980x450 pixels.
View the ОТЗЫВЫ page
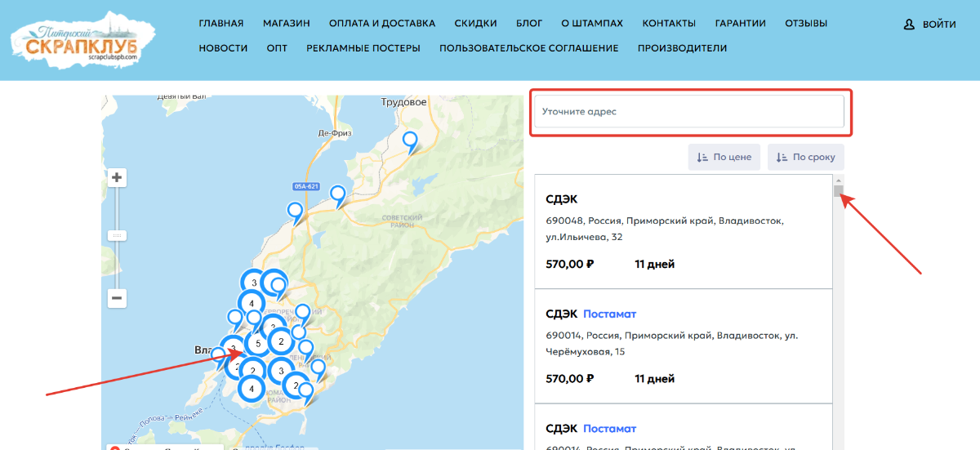point(806,24)
